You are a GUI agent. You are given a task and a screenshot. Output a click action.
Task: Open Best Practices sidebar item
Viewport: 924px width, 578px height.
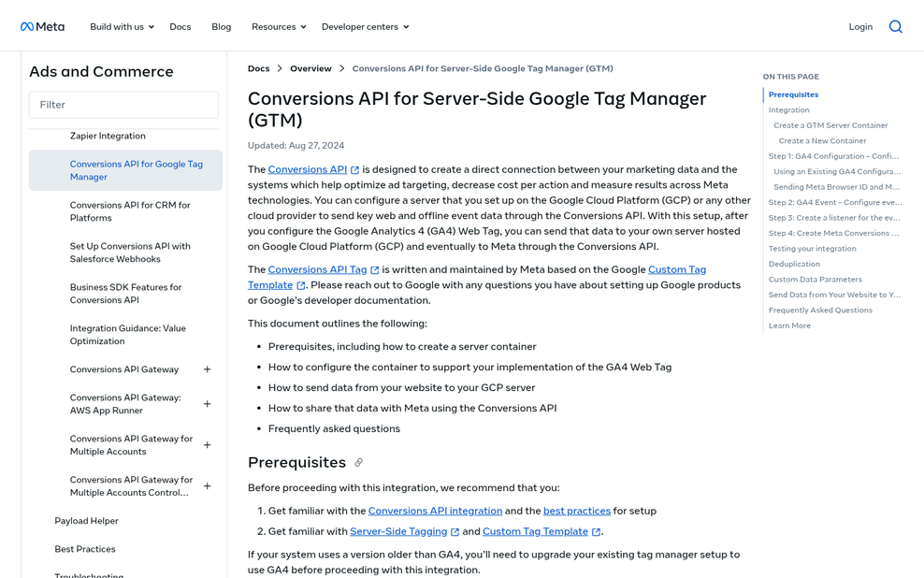(85, 549)
